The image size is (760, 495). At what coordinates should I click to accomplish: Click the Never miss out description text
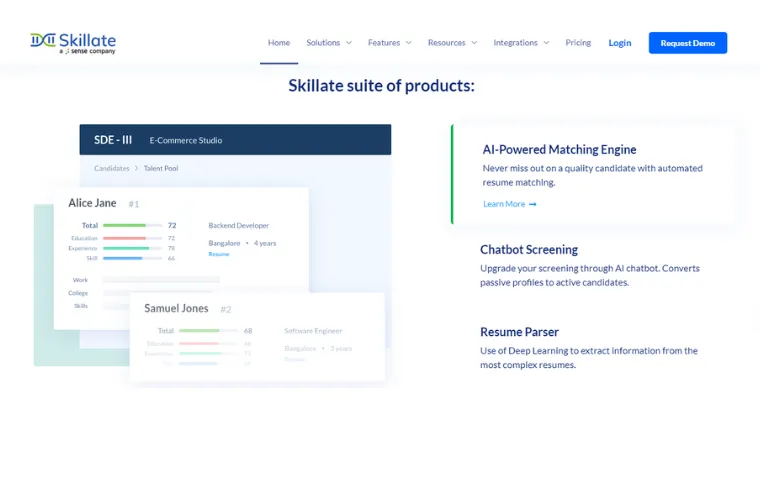(592, 175)
